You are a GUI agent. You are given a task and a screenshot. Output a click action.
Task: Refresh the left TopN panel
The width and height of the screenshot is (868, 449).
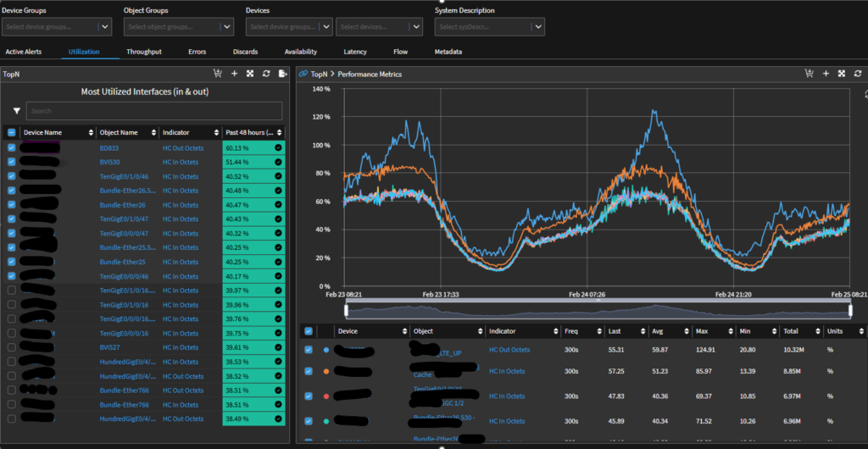click(265, 74)
